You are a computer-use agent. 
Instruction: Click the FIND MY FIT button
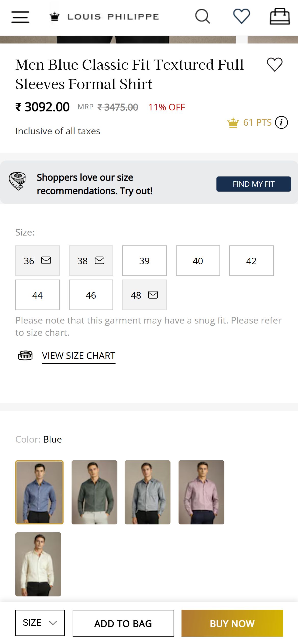(x=254, y=184)
